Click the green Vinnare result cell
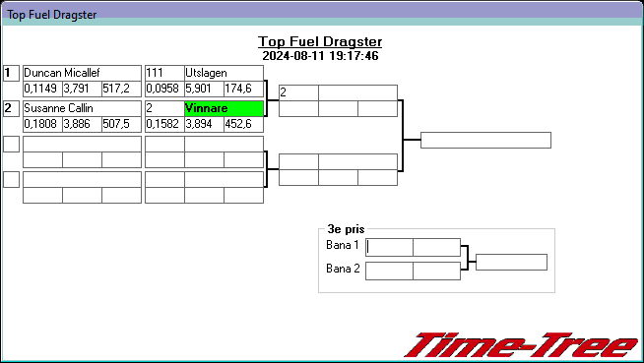This screenshot has height=363, width=644. coord(224,108)
